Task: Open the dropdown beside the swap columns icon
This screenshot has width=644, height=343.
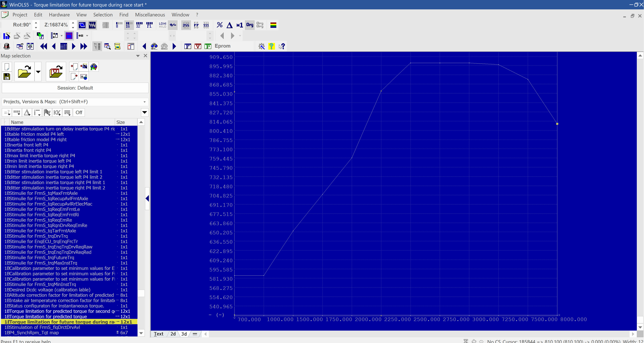Action: pyautogui.click(x=62, y=36)
